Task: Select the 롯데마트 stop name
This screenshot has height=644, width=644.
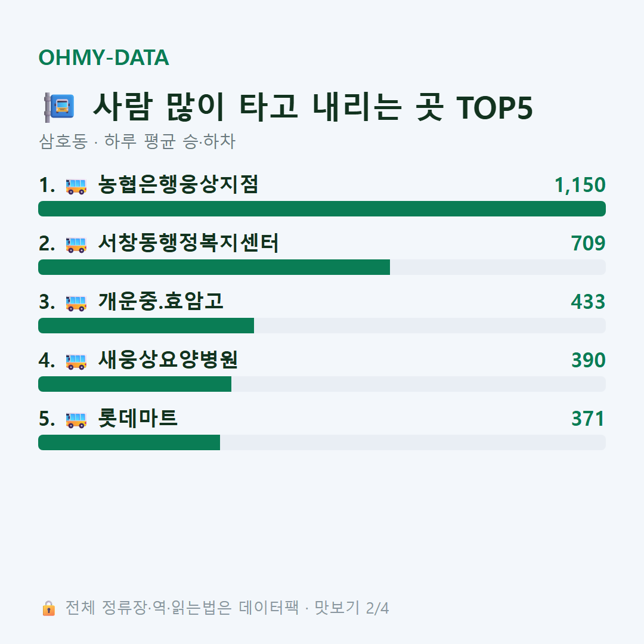Action: click(x=138, y=419)
